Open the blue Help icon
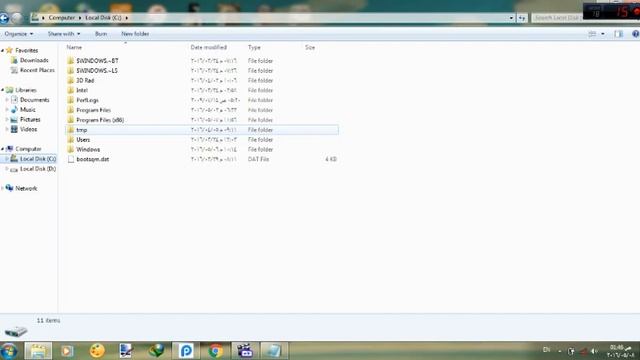640x360 pixels. pyautogui.click(x=636, y=34)
